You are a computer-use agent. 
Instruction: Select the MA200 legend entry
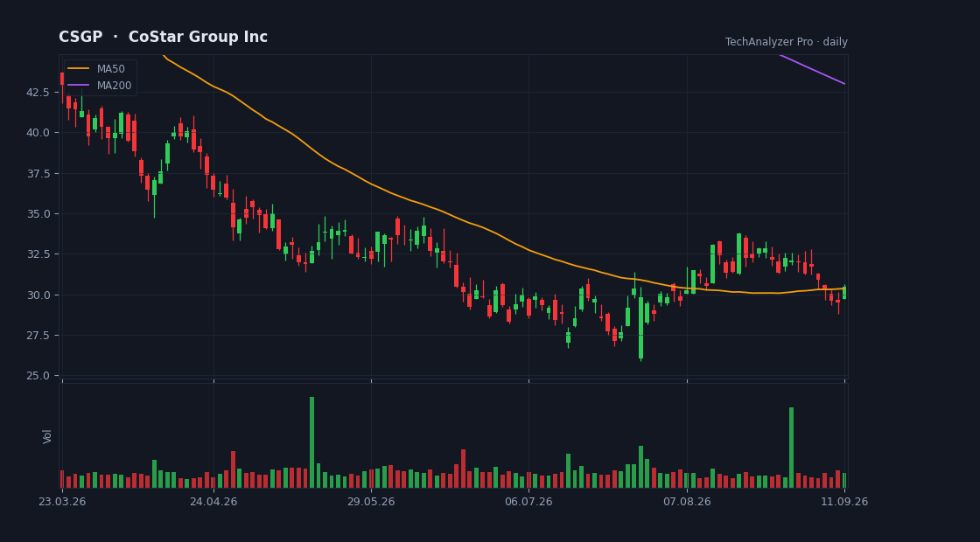click(x=100, y=86)
